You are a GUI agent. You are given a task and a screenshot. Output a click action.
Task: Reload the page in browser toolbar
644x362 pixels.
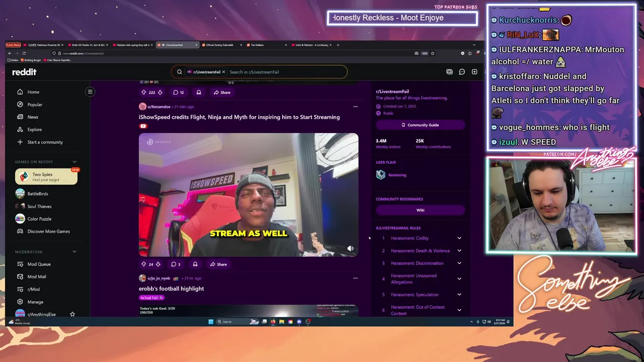point(24,53)
